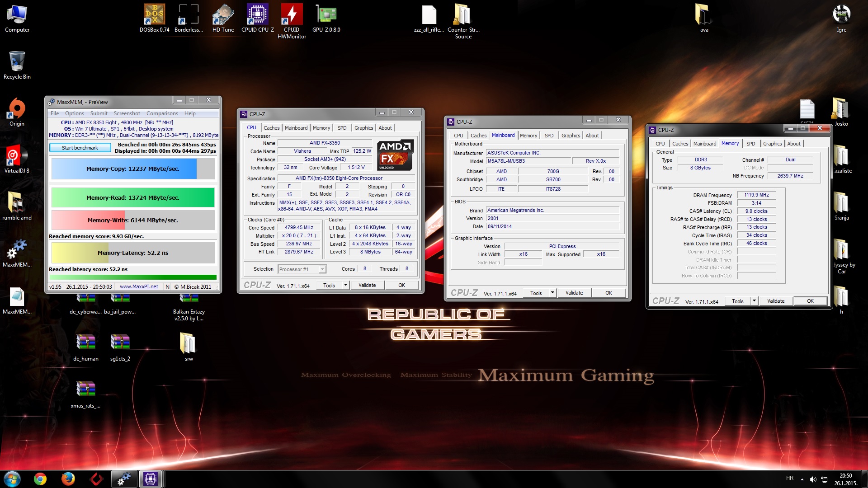Click the taskbar volume speaker icon
This screenshot has height=488, width=868.
(x=813, y=479)
